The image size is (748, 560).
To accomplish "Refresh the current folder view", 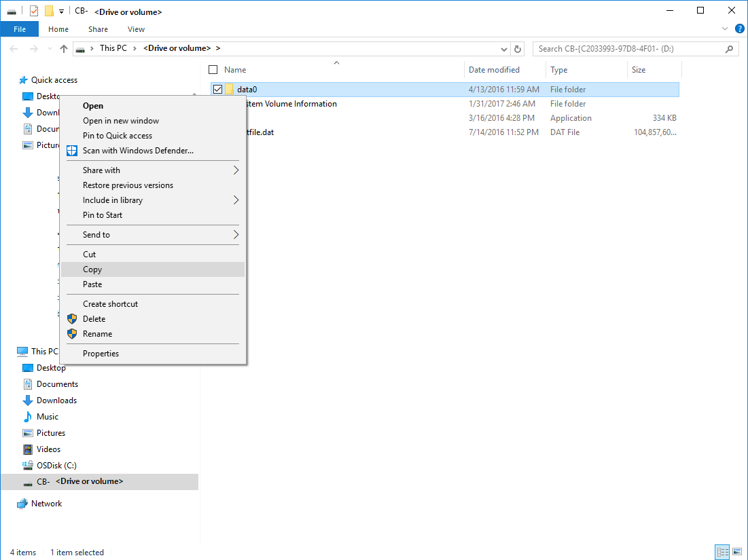I will pyautogui.click(x=517, y=48).
